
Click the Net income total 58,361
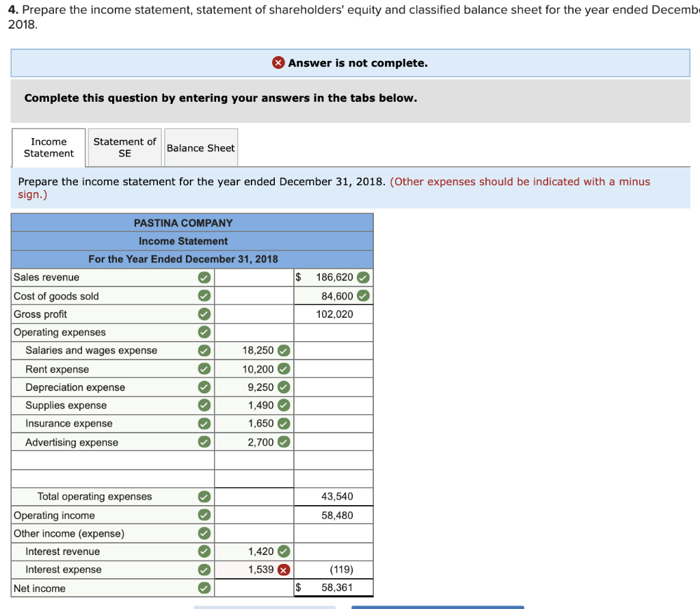click(337, 588)
